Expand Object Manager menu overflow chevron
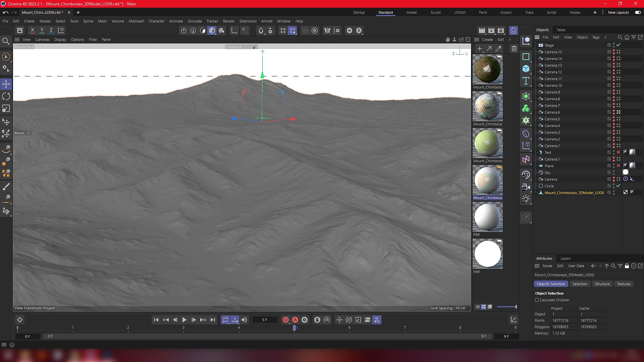The width and height of the screenshot is (644, 362). click(x=605, y=37)
